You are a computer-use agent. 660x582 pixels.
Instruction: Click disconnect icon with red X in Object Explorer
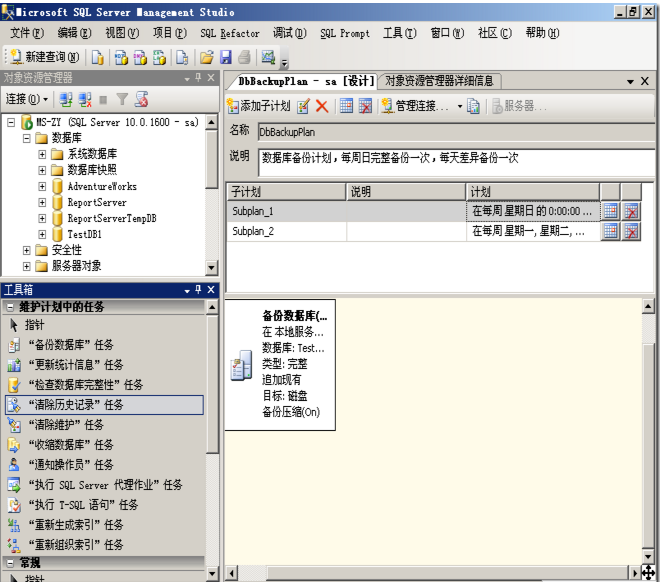[x=85, y=99]
